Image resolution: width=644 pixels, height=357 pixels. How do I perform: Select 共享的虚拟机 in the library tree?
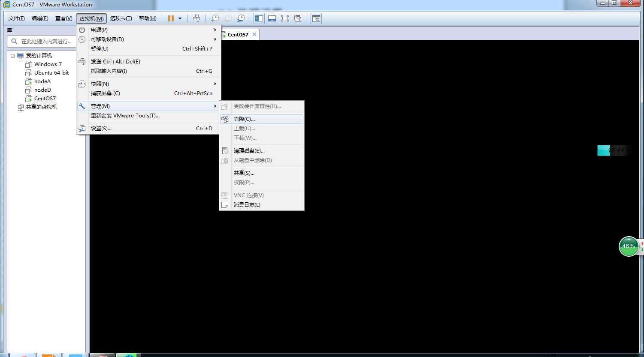pyautogui.click(x=41, y=107)
